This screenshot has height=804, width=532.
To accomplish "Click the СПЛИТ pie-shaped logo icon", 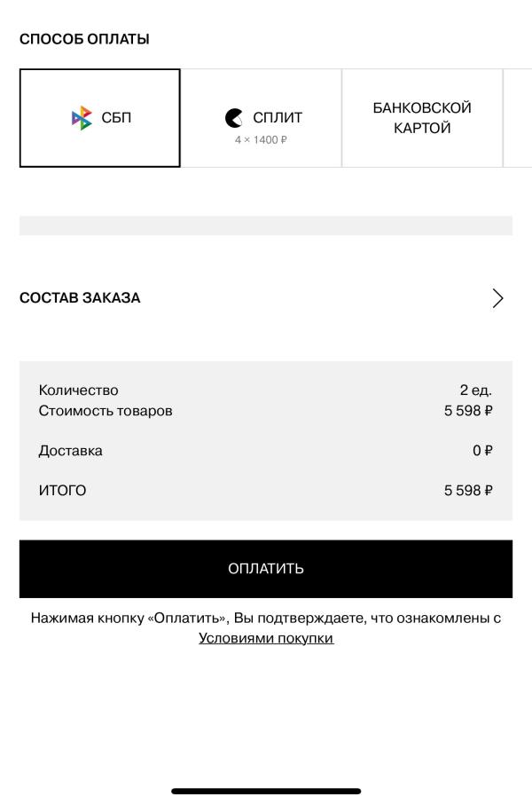I will point(234,118).
